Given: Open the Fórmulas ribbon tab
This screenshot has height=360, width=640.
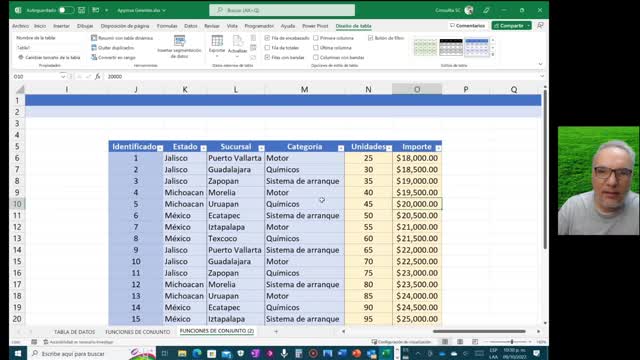Looking at the screenshot, I should point(167,26).
